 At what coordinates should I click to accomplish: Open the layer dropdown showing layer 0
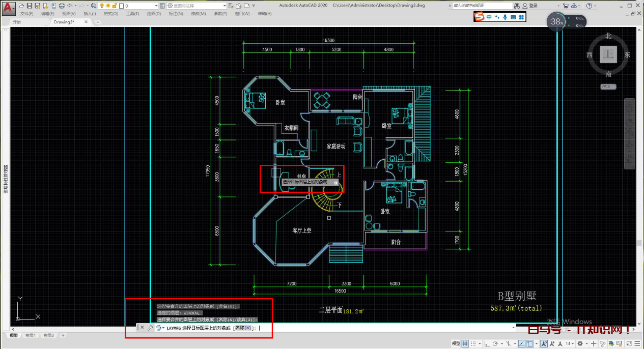click(x=155, y=5)
